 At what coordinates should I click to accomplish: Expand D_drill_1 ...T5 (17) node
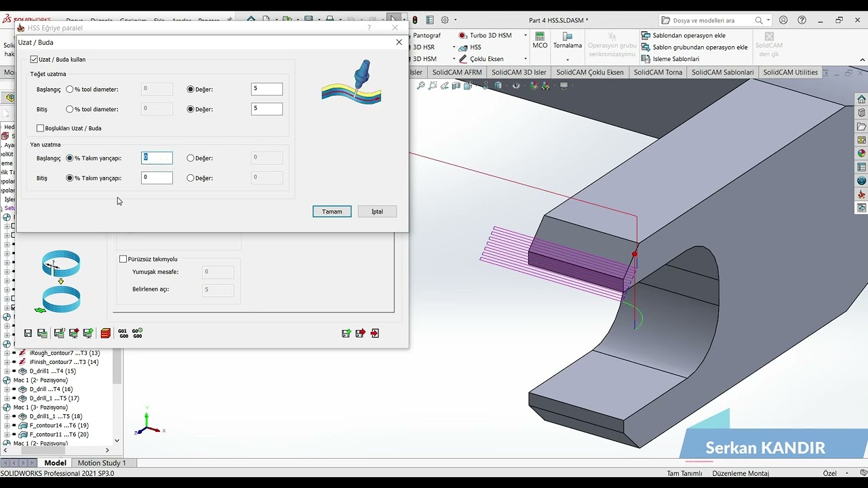7,399
